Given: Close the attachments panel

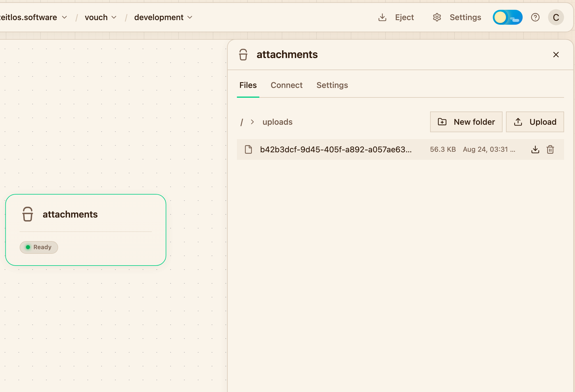Looking at the screenshot, I should click(556, 55).
